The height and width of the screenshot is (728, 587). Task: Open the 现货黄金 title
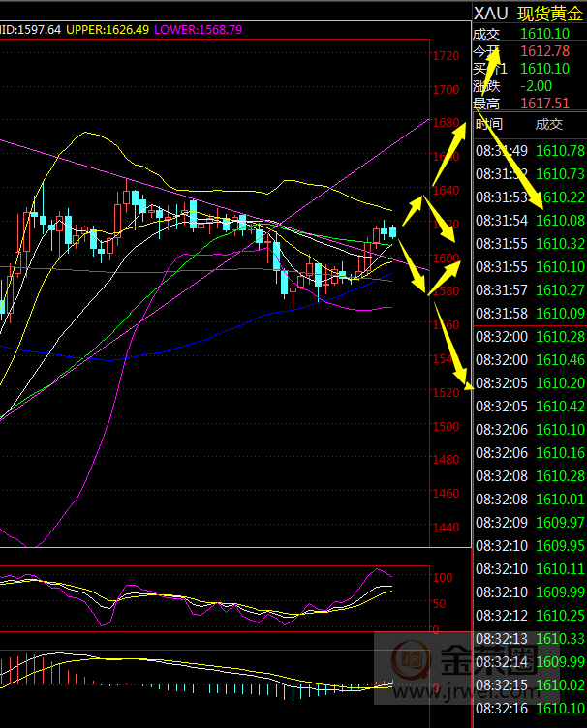(x=550, y=14)
